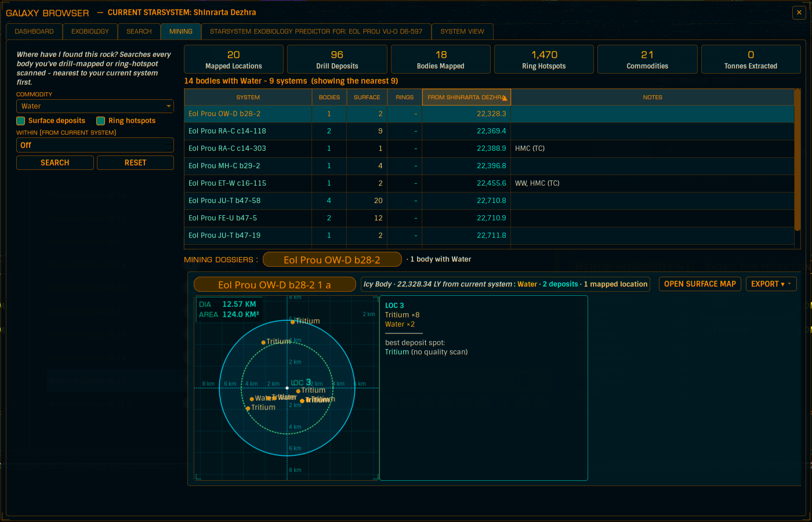This screenshot has width=812, height=522.
Task: Switch to the Exobiology tab
Action: pos(90,31)
